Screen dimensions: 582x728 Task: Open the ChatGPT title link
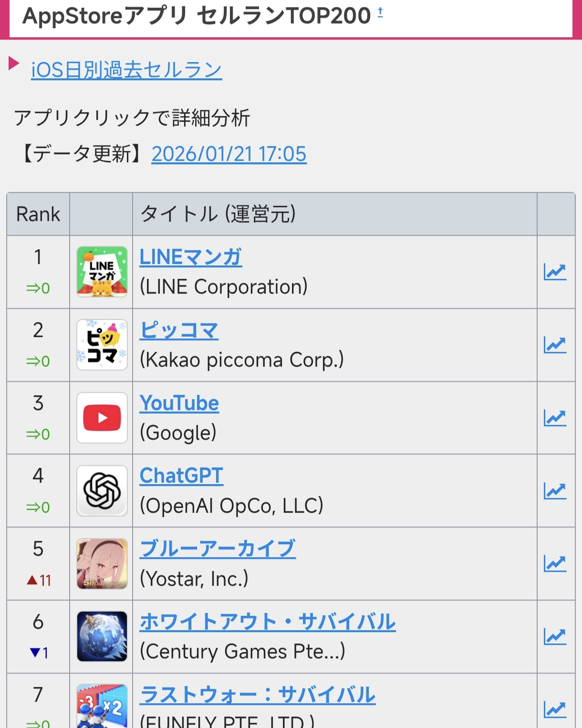coord(181,476)
